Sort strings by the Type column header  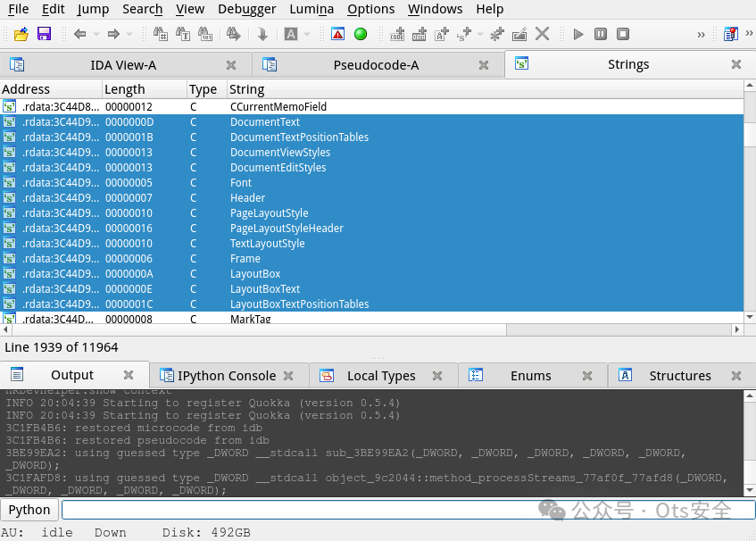(207, 89)
